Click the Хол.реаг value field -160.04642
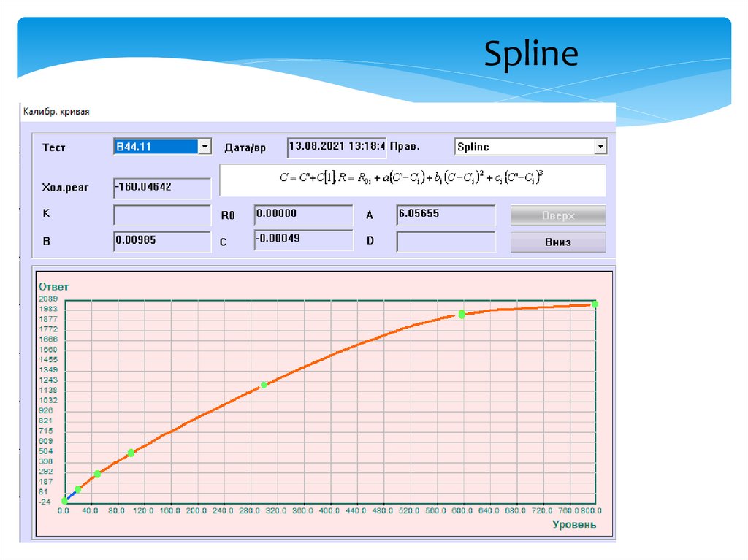Image resolution: width=748 pixels, height=560 pixels. 162,188
